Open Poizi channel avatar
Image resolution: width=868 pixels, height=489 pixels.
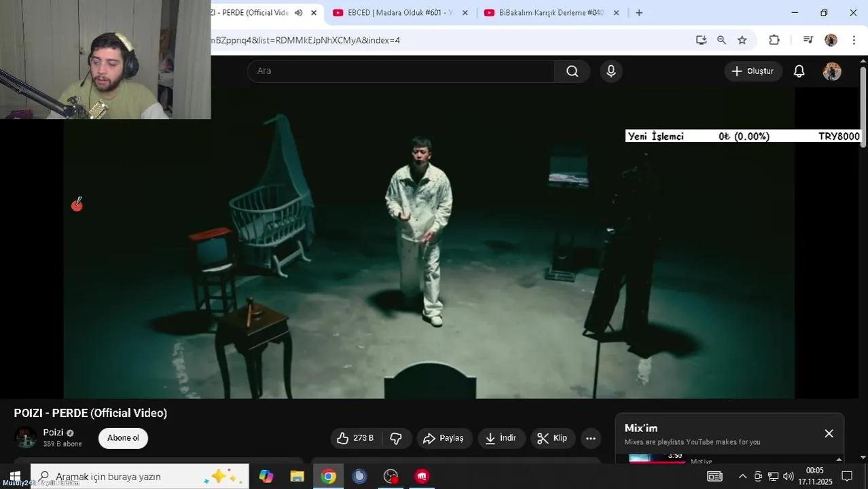26,438
